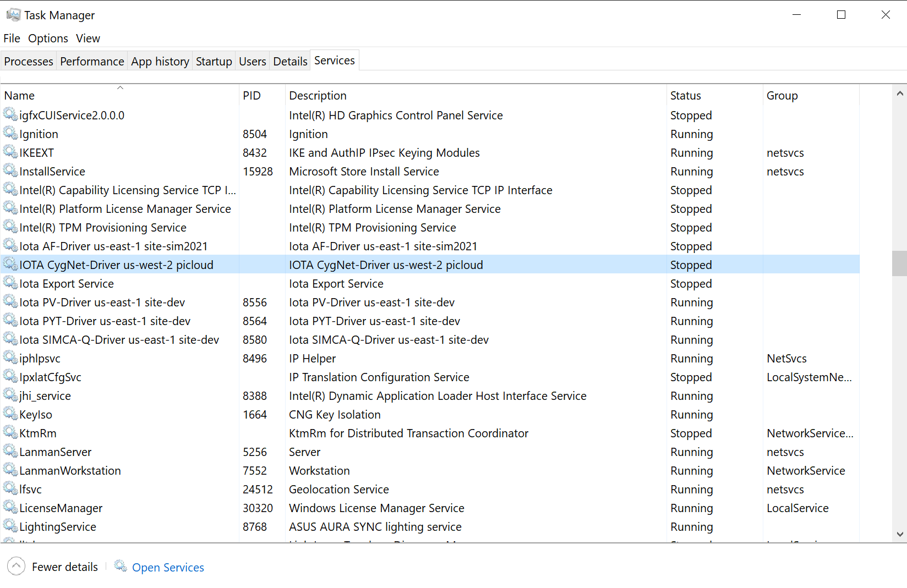
Task: Click the Fewer details label
Action: coord(65,567)
